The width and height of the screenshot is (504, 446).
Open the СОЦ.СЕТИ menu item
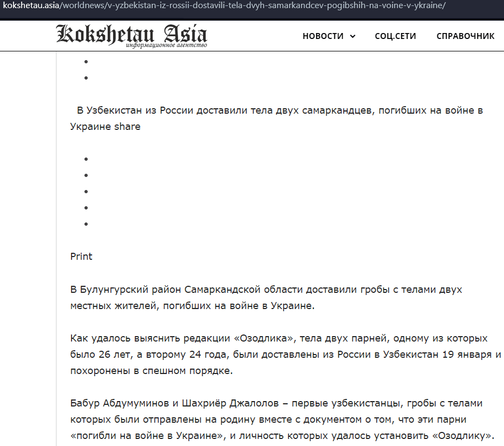(x=395, y=36)
